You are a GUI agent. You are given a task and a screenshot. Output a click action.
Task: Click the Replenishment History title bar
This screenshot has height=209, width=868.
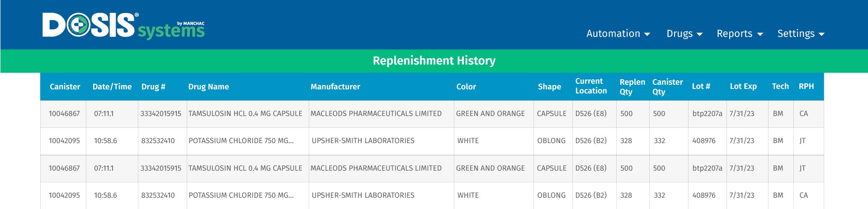coord(434,61)
